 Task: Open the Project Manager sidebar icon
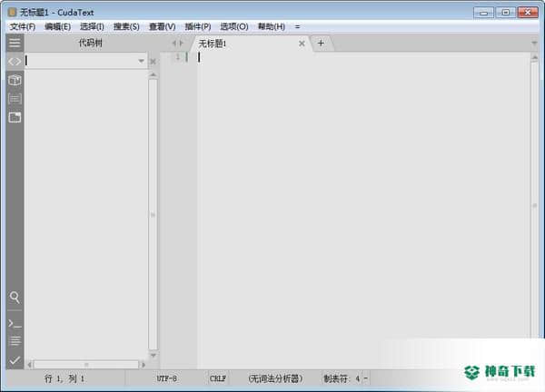(15, 80)
